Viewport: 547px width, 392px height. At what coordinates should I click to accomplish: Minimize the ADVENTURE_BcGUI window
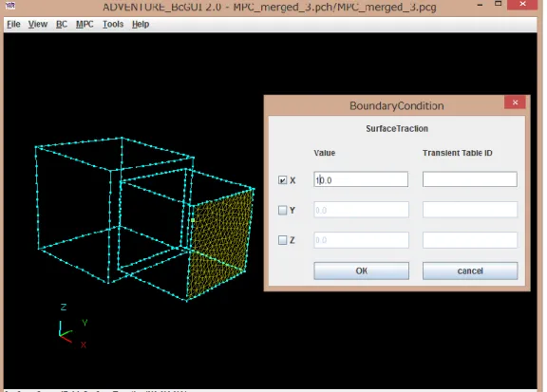(x=480, y=5)
